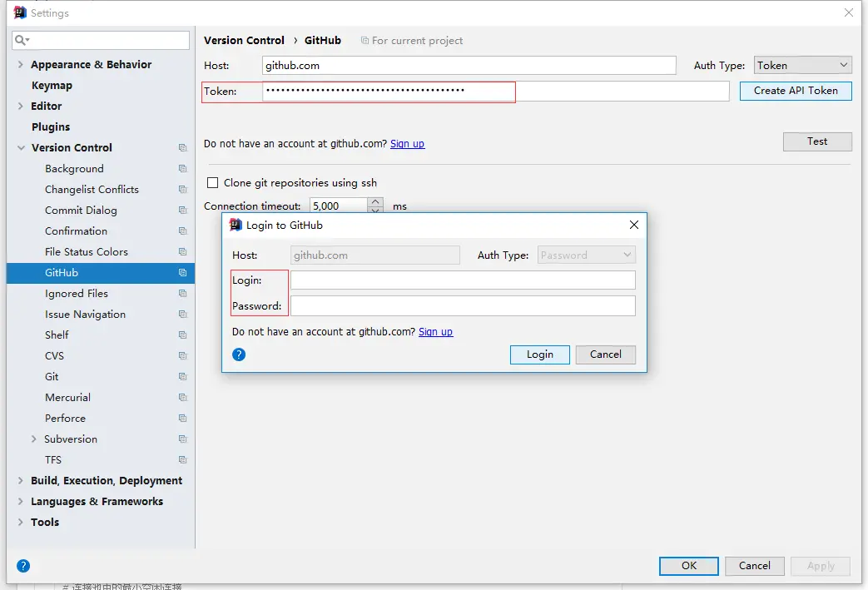
Task: Expand the Tools section
Action: click(x=21, y=522)
